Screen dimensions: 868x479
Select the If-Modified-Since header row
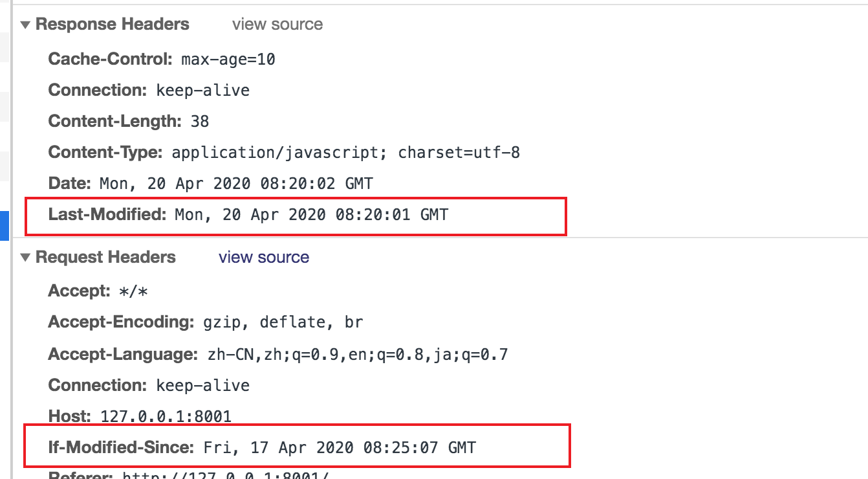[262, 447]
